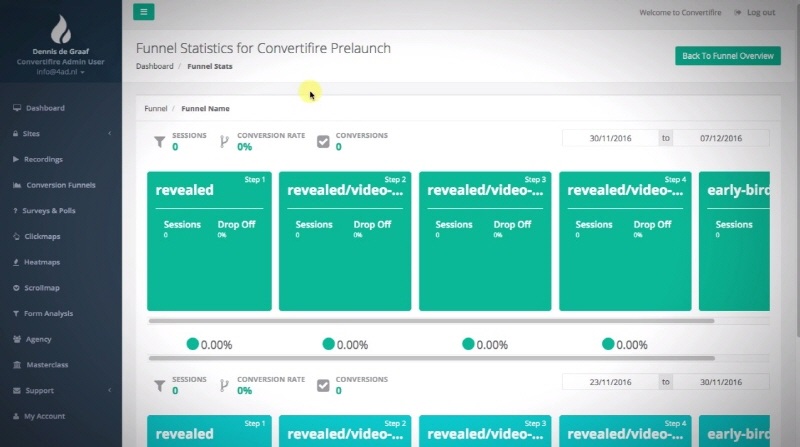
Task: Click first funnel's Step 1 revealed card
Action: coord(209,241)
